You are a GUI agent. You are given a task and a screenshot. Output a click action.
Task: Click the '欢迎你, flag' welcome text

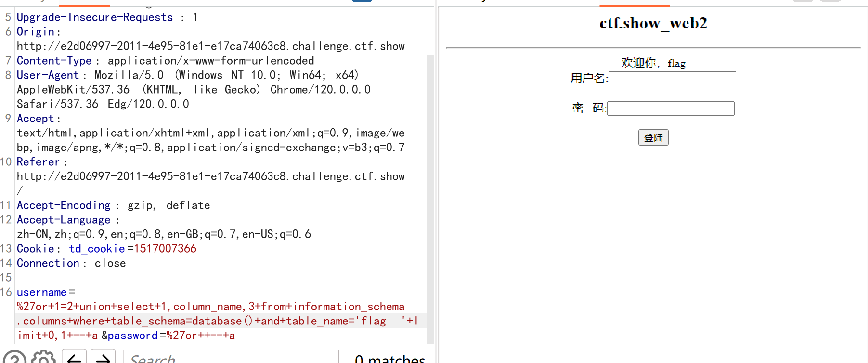(x=653, y=63)
